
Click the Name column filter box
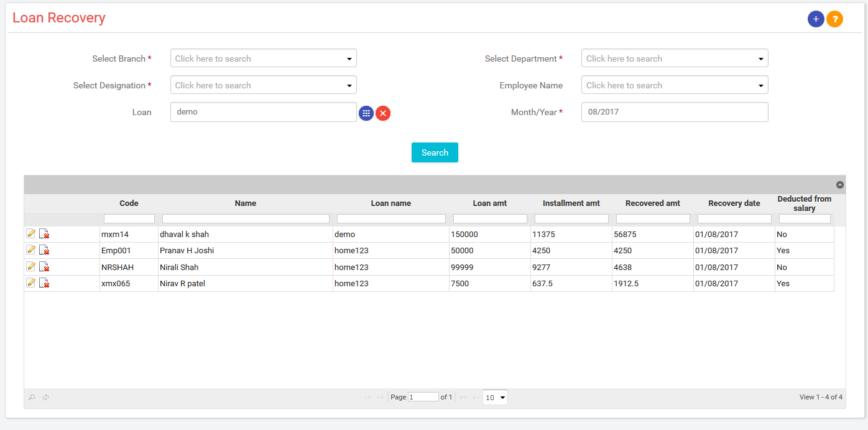(246, 219)
